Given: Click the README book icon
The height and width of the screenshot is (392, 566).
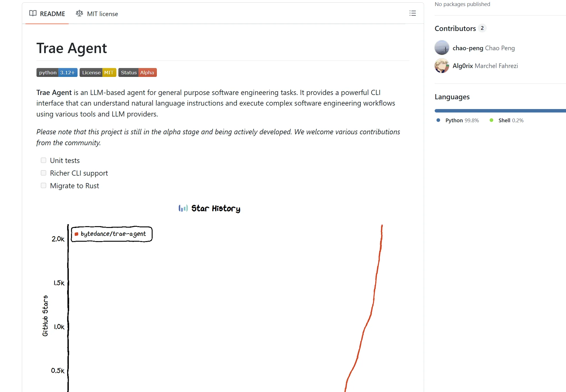Looking at the screenshot, I should (33, 13).
